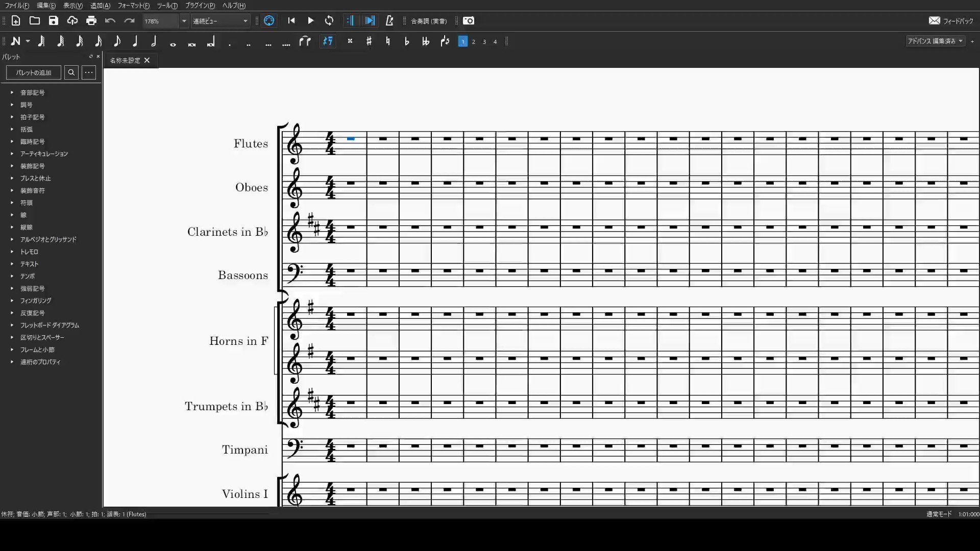The width and height of the screenshot is (980, 551).
Task: Toggle concert pitch with 合奏調(実音)
Action: [x=429, y=21]
